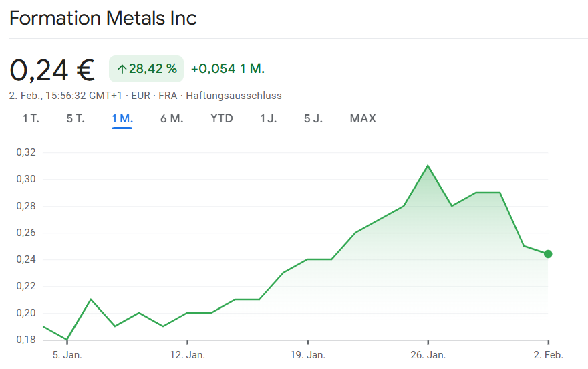588x369 pixels.
Task: Open the Haftungsausschluss disclaimer link
Action: pos(234,96)
